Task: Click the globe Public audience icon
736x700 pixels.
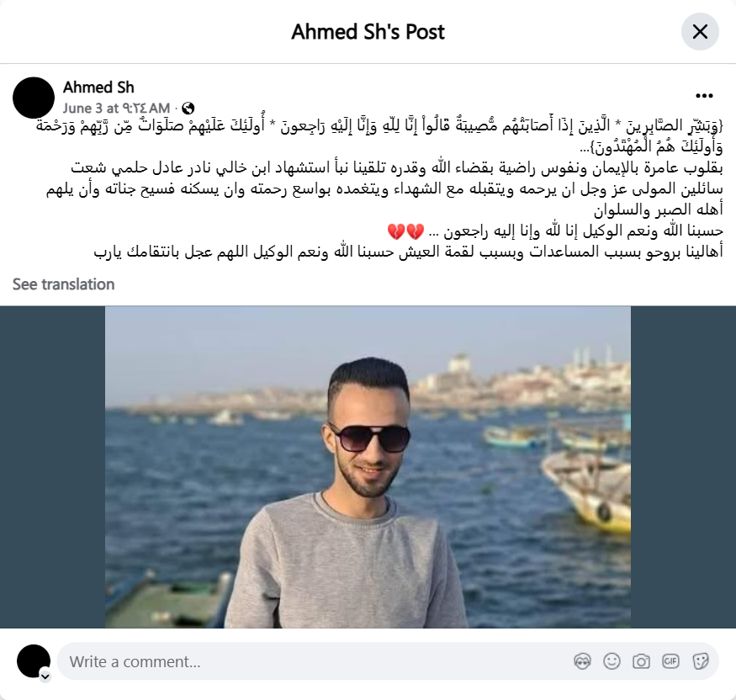Action: point(188,109)
